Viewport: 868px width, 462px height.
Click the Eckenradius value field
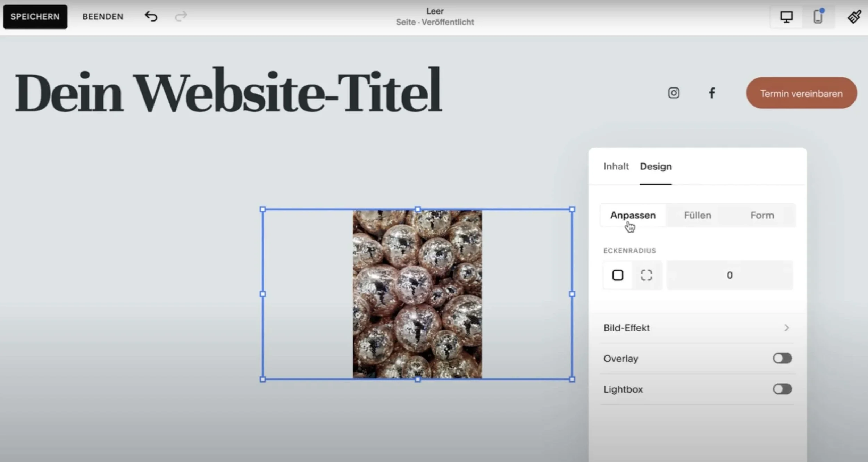729,275
